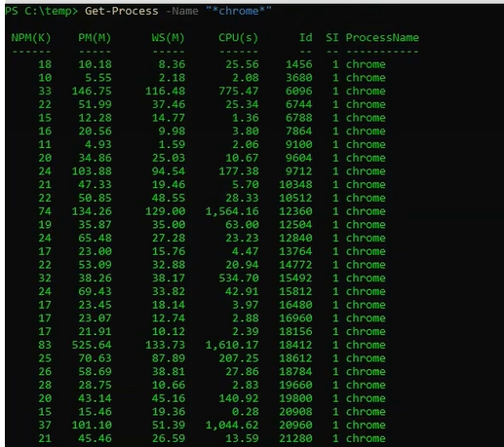The image size is (504, 447).
Task: Click the process Id 21280
Action: (x=295, y=438)
